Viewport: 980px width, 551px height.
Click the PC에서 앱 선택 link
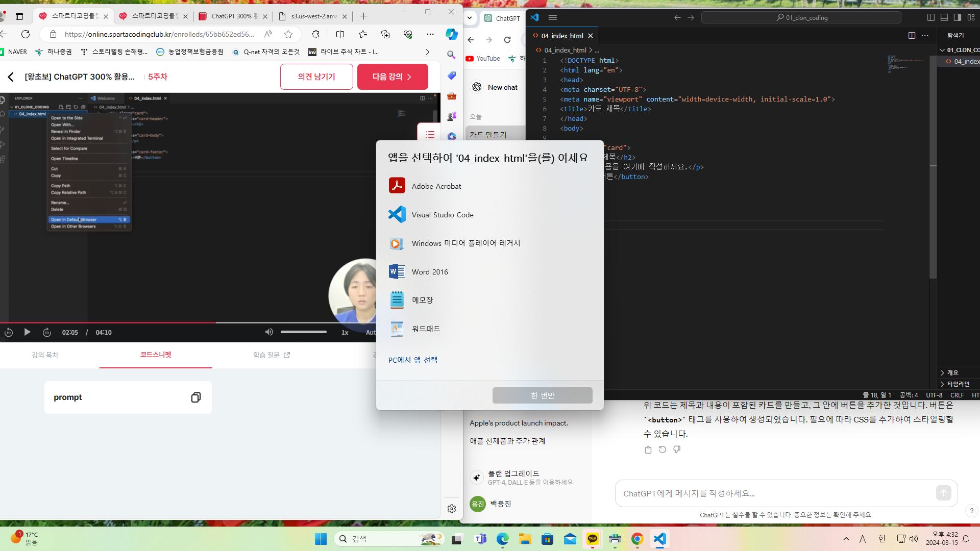pos(413,360)
